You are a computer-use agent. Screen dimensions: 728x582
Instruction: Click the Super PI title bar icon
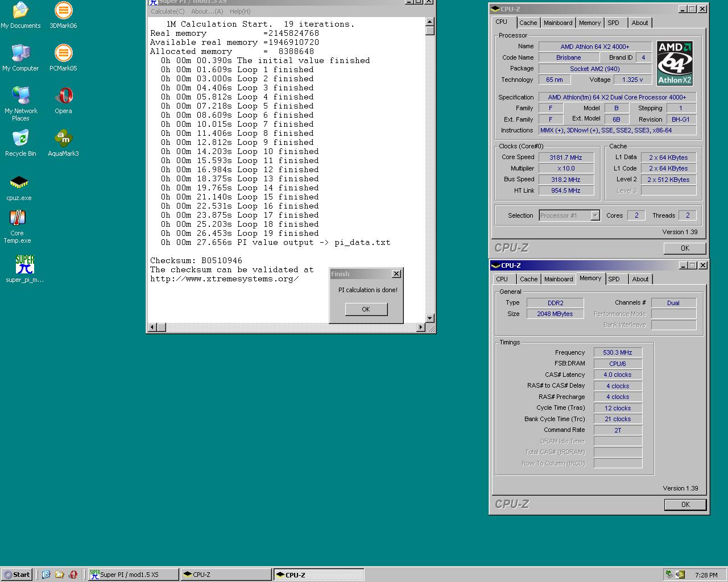coord(153,2)
